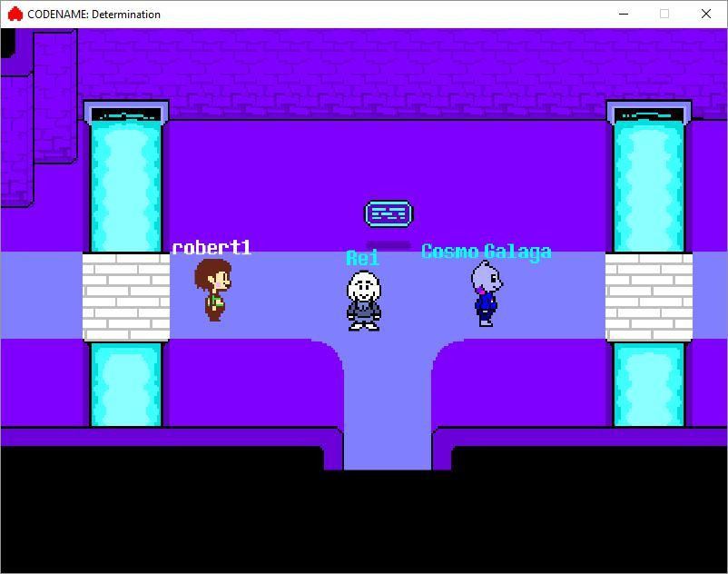Click the floating cyan terminal sign
This screenshot has height=574, width=728.
point(389,213)
